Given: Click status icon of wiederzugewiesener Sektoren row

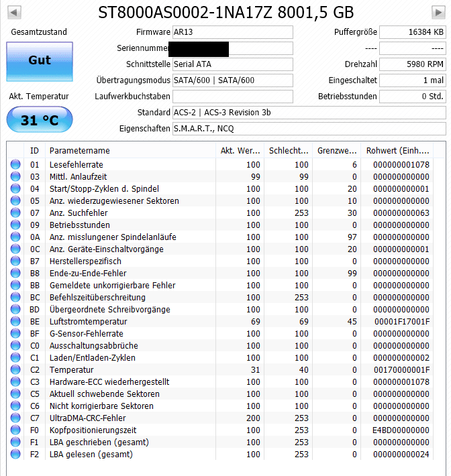Looking at the screenshot, I should coord(15,200).
